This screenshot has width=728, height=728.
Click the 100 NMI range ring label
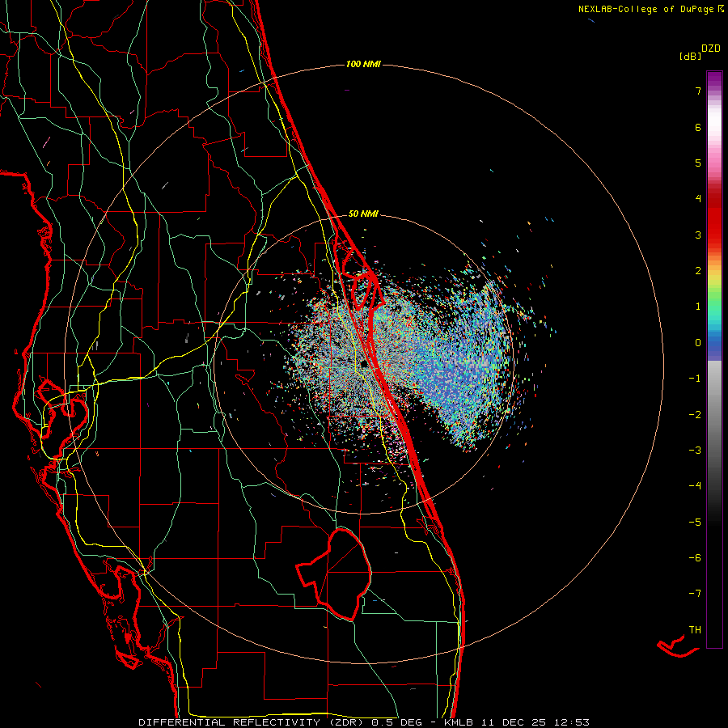click(x=363, y=64)
